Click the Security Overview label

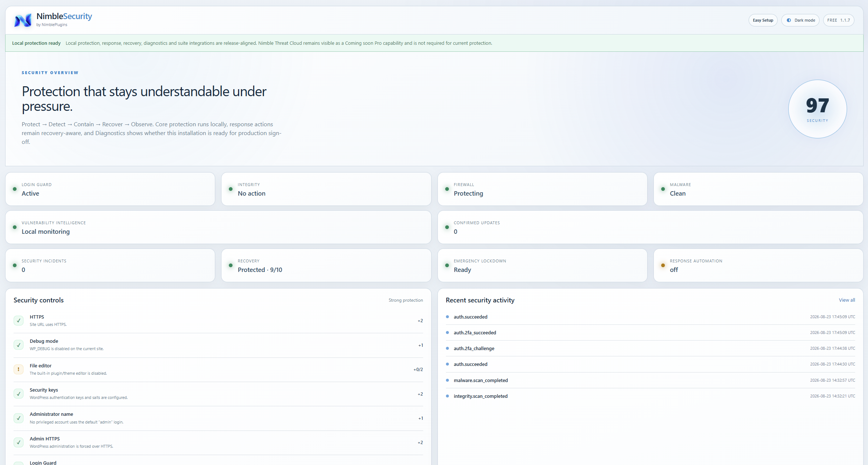pos(50,73)
